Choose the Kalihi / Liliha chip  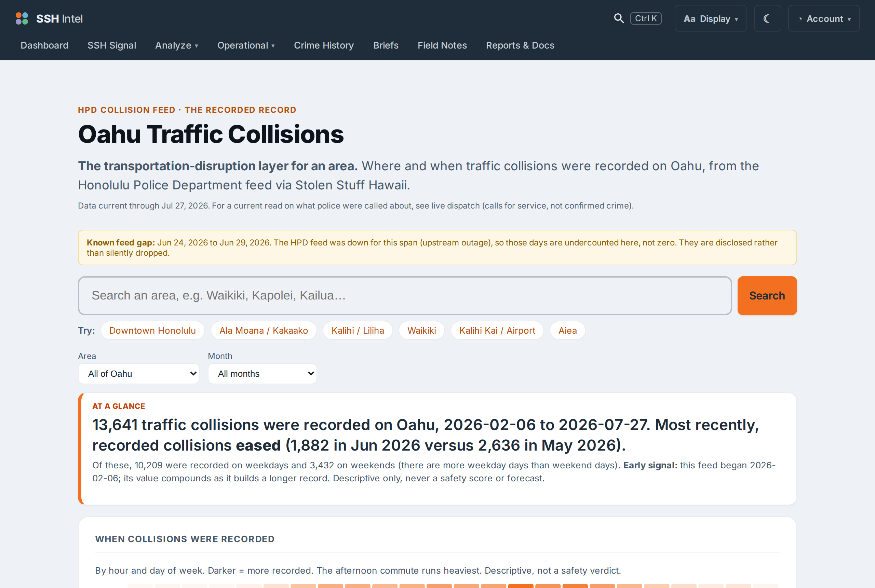click(x=358, y=330)
